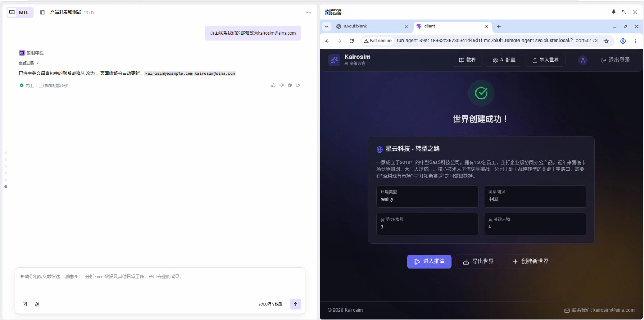Screen dimensions: 644x320
Task: Reload the browser page
Action: [x=351, y=41]
